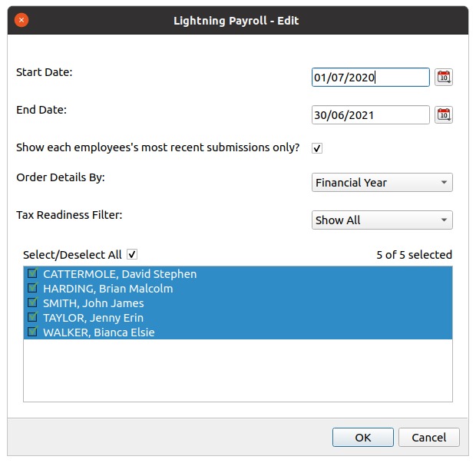Select employee name SMITH, John James

click(94, 303)
